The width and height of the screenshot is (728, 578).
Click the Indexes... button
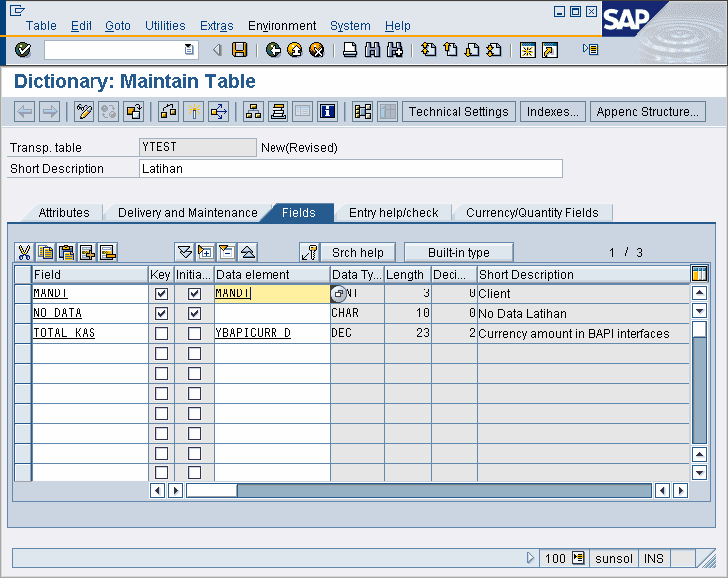pos(553,112)
